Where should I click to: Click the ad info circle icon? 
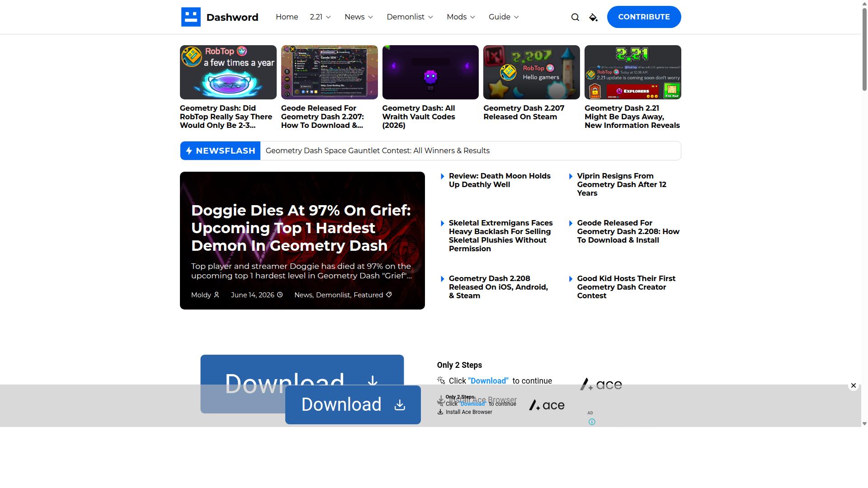point(592,422)
